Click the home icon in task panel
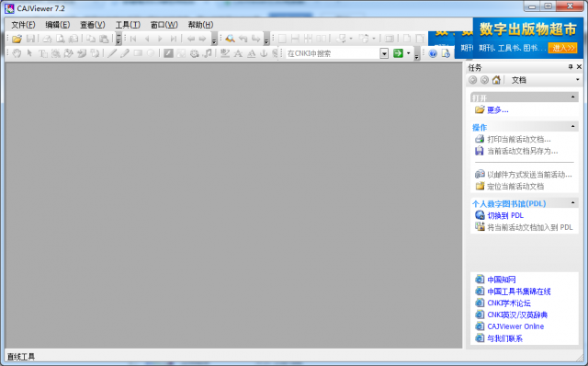The height and width of the screenshot is (366, 588). 496,80
